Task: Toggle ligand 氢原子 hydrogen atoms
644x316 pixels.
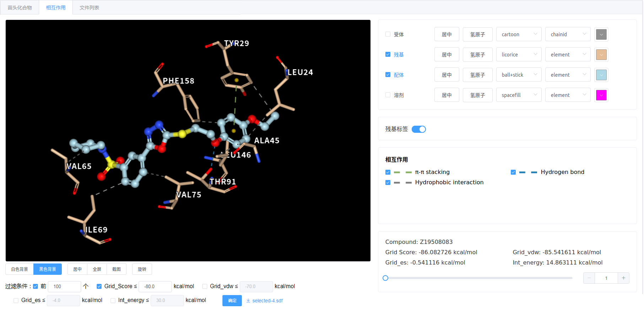Action: (478, 75)
